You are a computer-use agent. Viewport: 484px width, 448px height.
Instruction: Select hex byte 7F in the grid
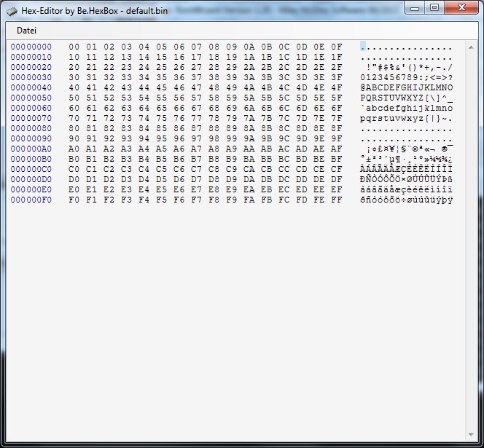click(x=336, y=118)
